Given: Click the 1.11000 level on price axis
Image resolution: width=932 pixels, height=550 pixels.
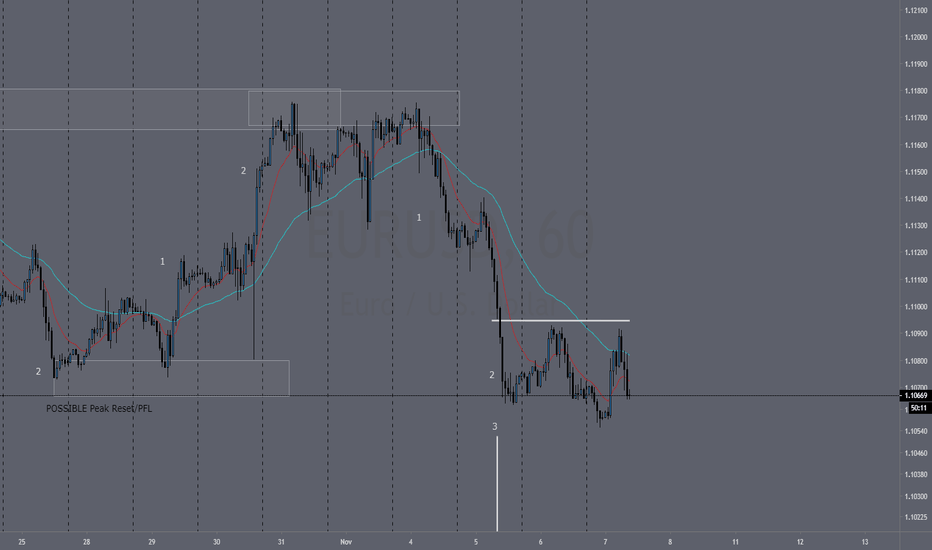Looking at the screenshot, I should click(x=915, y=307).
